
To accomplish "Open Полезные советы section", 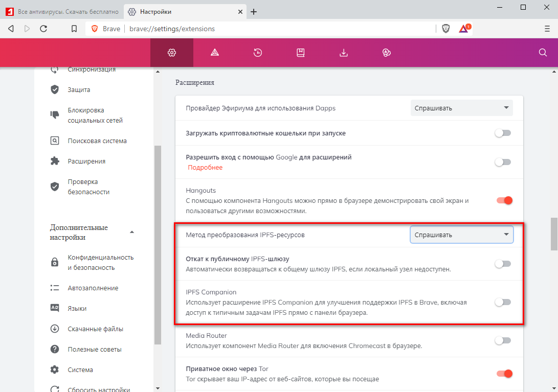I will (x=95, y=349).
